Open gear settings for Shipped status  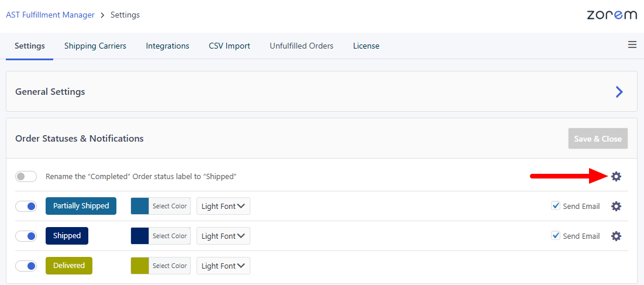click(616, 236)
